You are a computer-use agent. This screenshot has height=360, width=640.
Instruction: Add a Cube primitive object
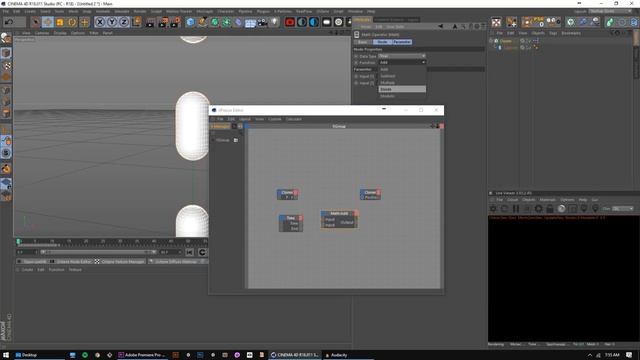190,22
